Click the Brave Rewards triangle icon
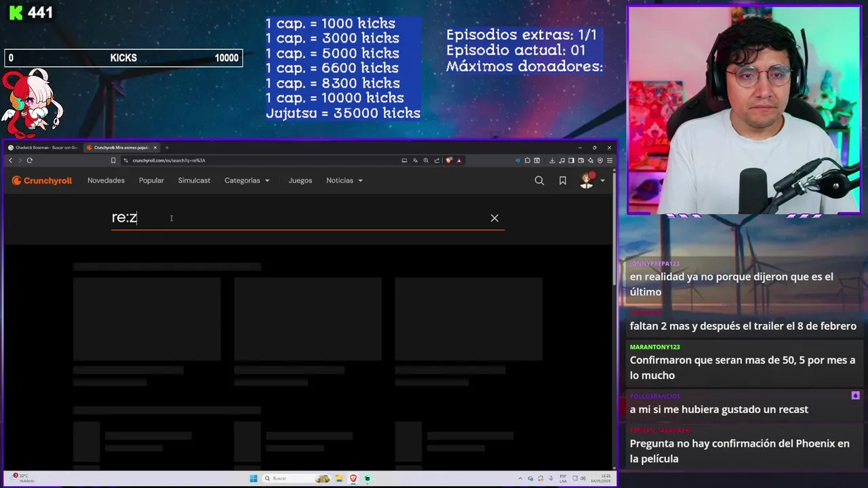This screenshot has height=488, width=868. tap(459, 161)
